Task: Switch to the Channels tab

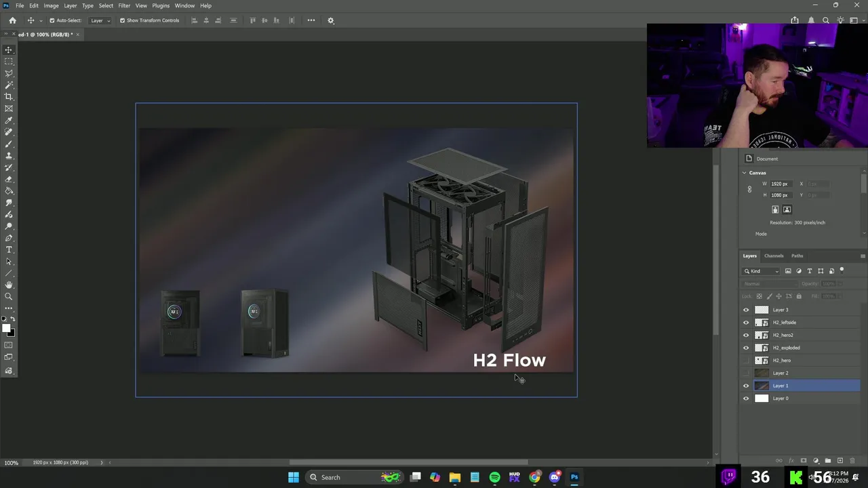Action: coord(774,256)
